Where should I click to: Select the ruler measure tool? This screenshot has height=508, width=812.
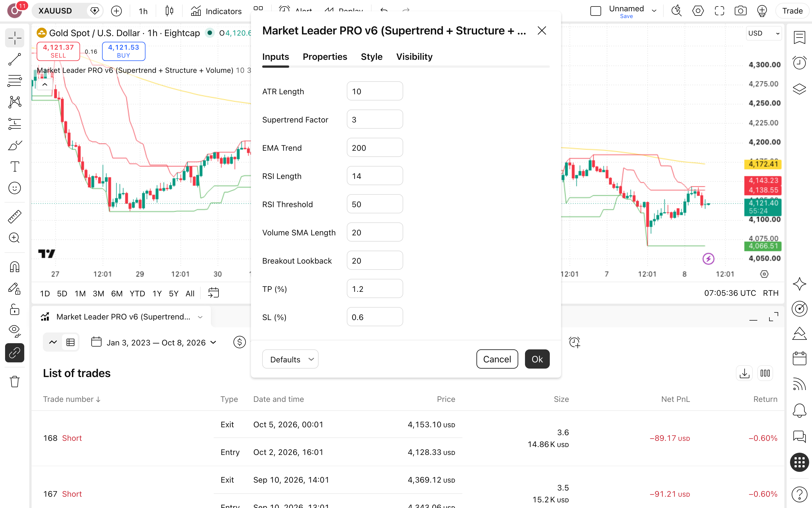coord(14,217)
